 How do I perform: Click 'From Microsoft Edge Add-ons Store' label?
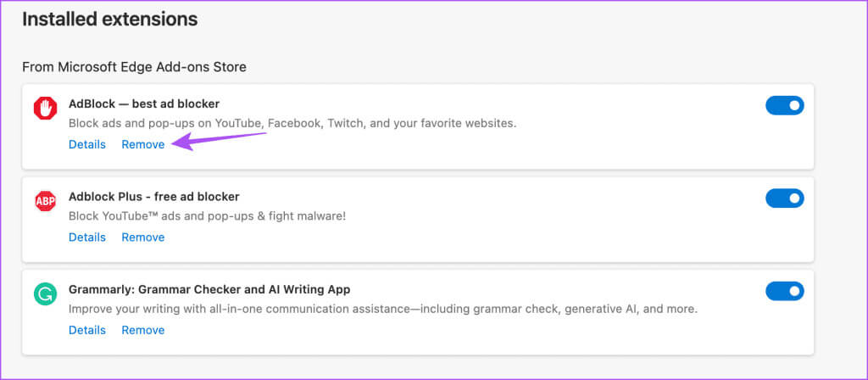coord(134,68)
